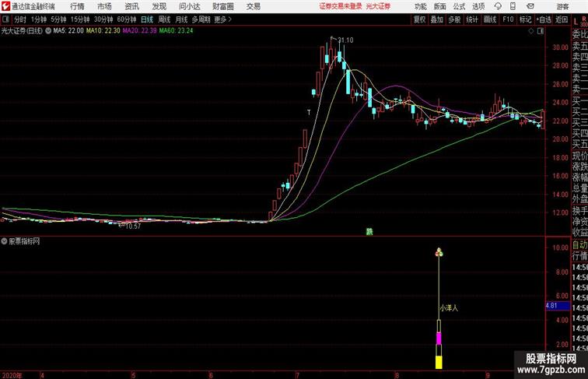Click the MA20: 22.39 indicator label
Viewport: 588px width, 379px height.
(139, 31)
